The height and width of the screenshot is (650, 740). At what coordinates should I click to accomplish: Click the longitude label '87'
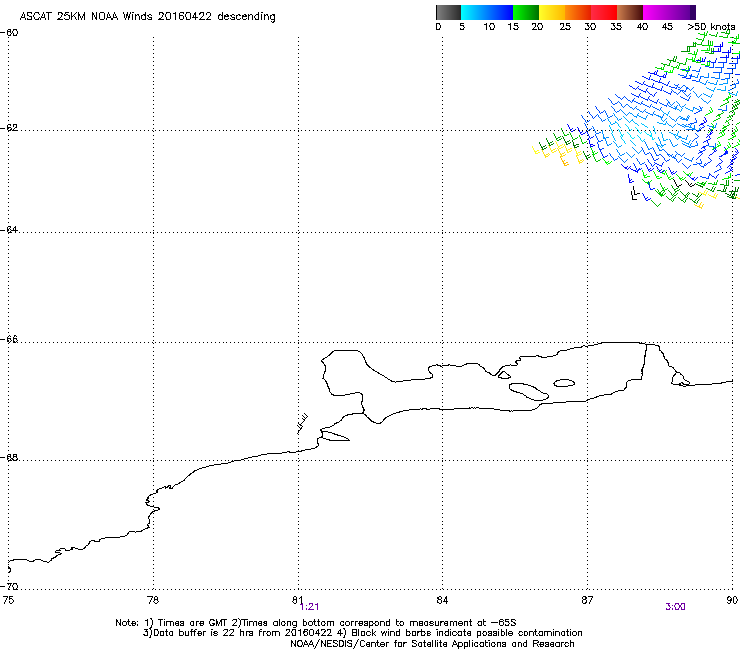click(x=587, y=600)
